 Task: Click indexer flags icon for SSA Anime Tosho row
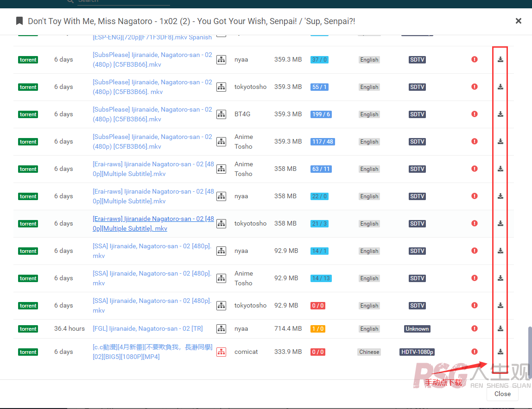point(221,278)
